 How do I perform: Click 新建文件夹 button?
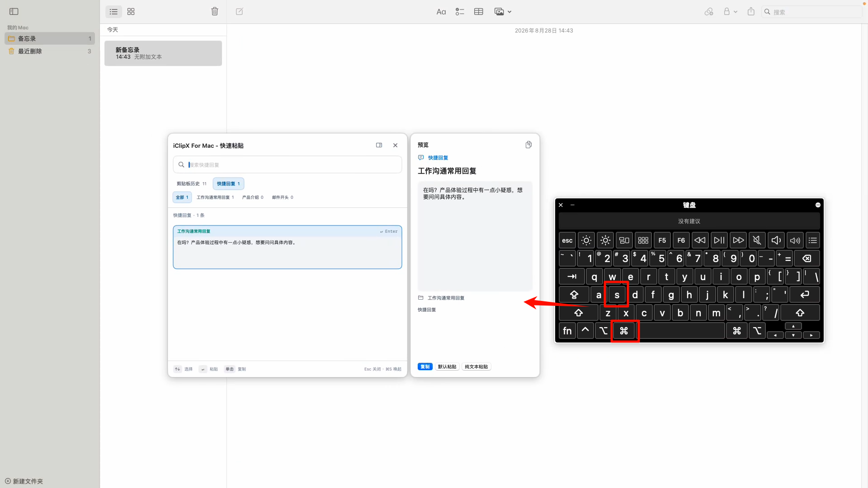pyautogui.click(x=24, y=481)
